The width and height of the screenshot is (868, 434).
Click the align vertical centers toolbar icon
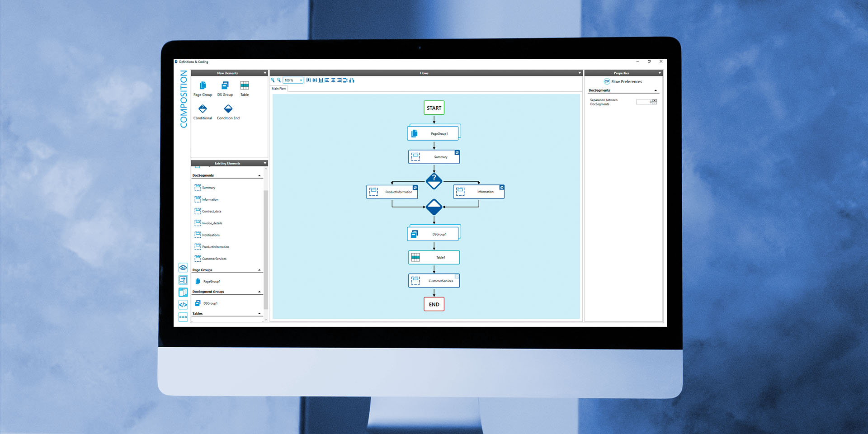(315, 80)
